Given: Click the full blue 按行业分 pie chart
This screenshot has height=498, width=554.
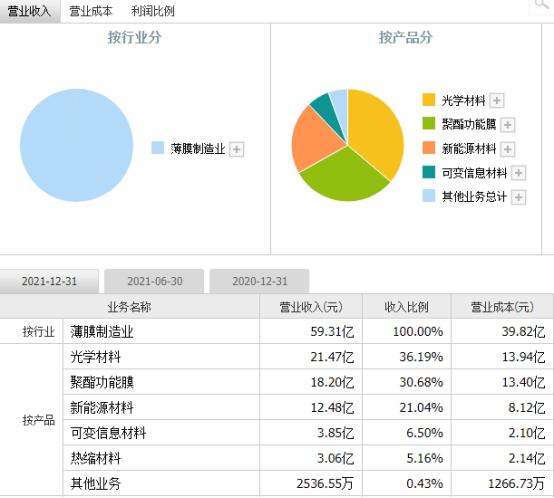Looking at the screenshot, I should (x=76, y=145).
